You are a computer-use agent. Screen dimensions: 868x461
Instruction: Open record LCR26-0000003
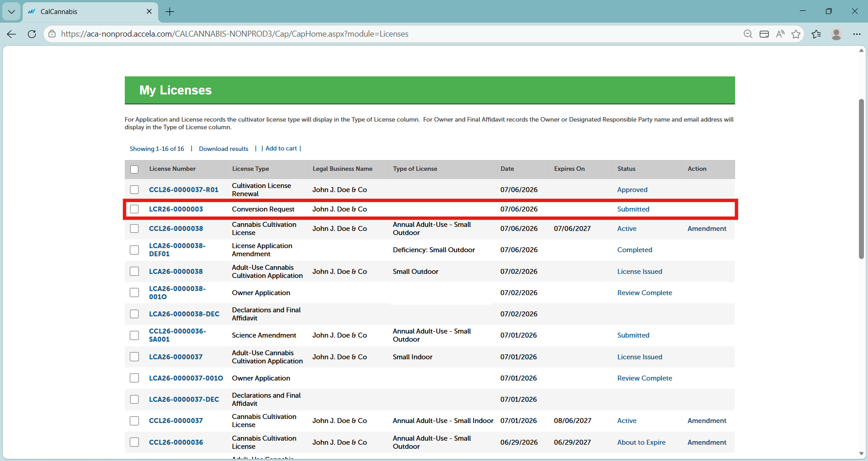176,209
